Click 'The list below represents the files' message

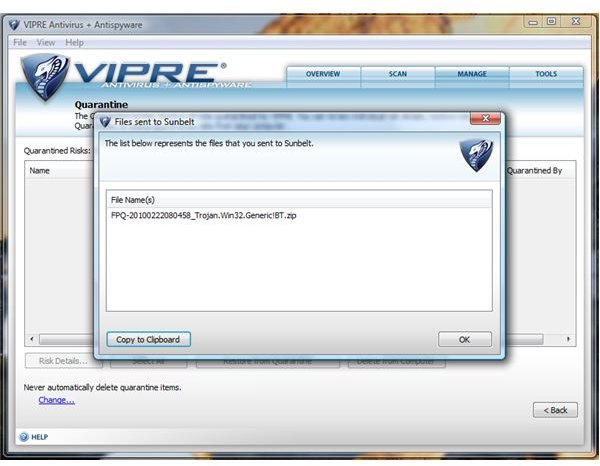[209, 143]
